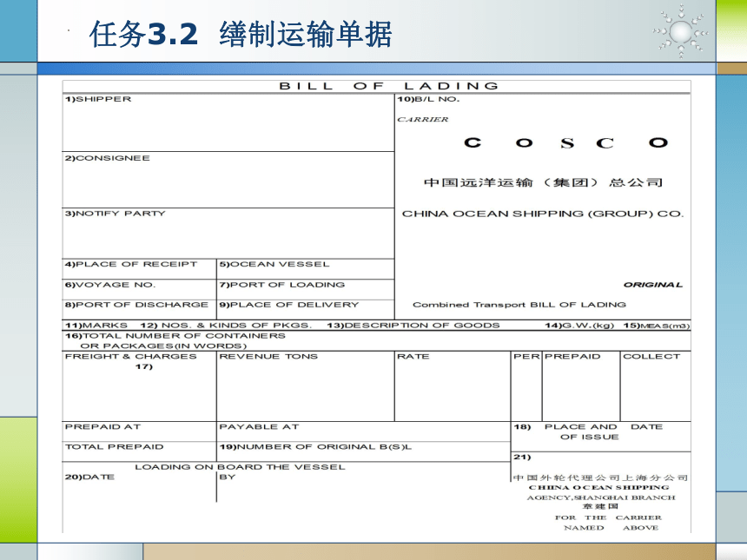Click the spaced "BILL OF LADING" form heading
The image size is (747, 560).
coord(389,86)
